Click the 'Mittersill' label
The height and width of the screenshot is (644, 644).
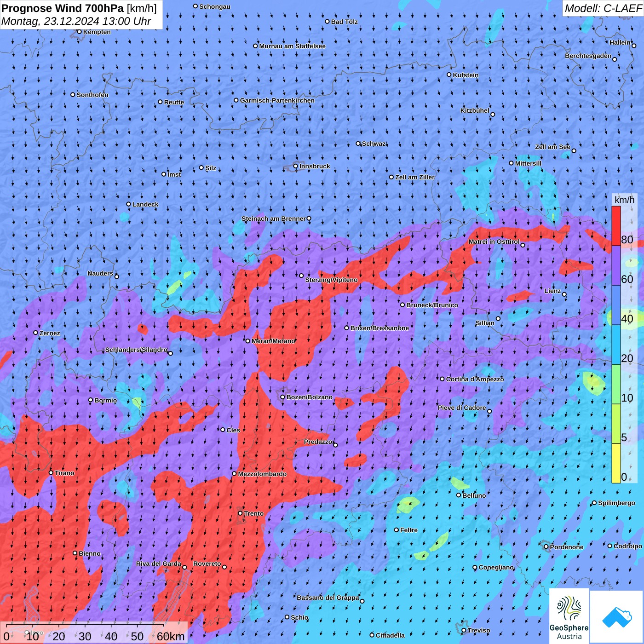(x=529, y=163)
